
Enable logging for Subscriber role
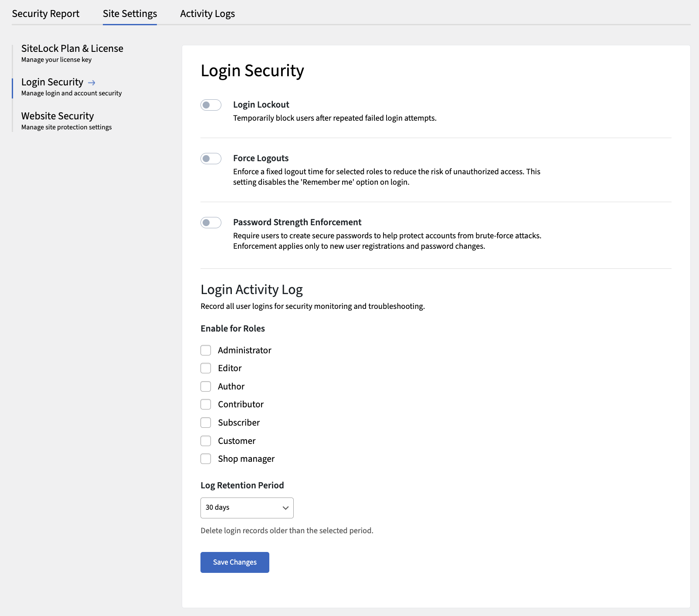205,422
